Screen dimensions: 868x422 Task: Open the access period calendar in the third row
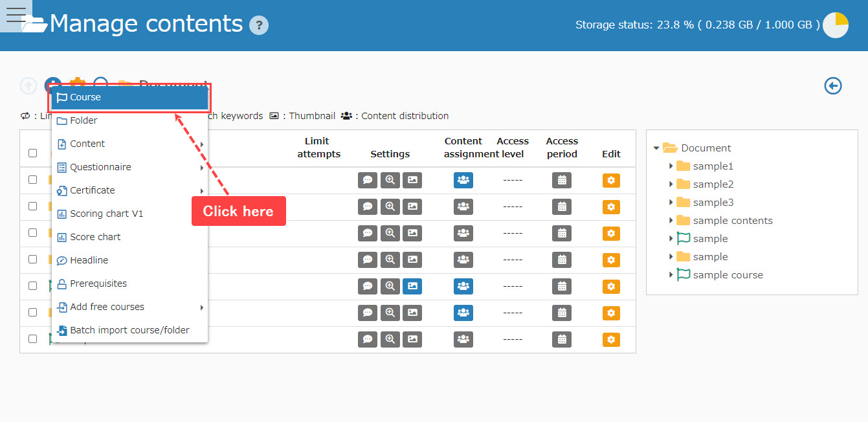[562, 234]
